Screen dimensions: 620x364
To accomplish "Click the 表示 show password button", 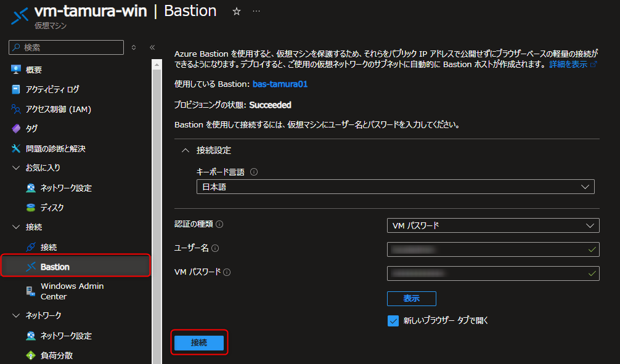I will click(411, 298).
